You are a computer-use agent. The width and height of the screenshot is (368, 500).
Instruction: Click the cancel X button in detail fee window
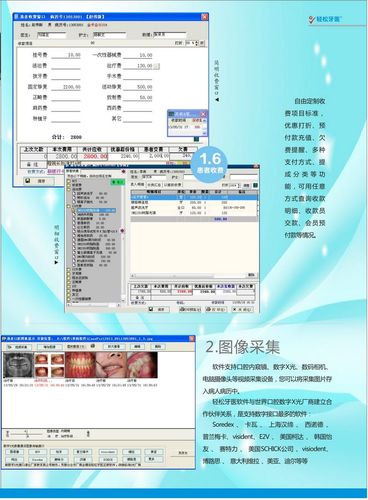(x=242, y=309)
